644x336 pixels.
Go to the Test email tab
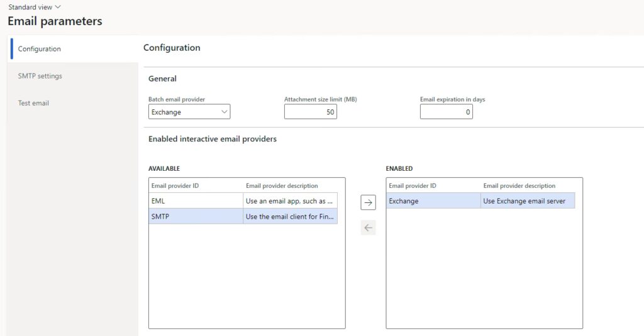33,103
